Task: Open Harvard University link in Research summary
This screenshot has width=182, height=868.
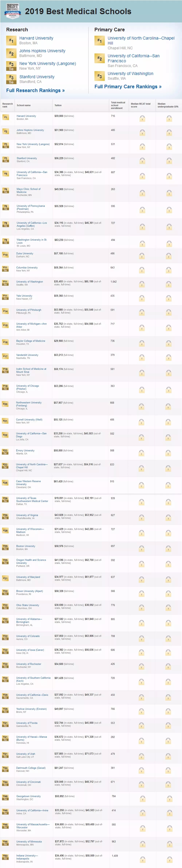Action: [x=36, y=38]
